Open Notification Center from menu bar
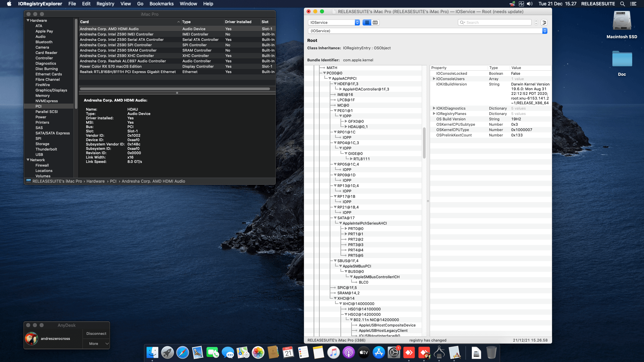The height and width of the screenshot is (362, 644). (x=633, y=4)
